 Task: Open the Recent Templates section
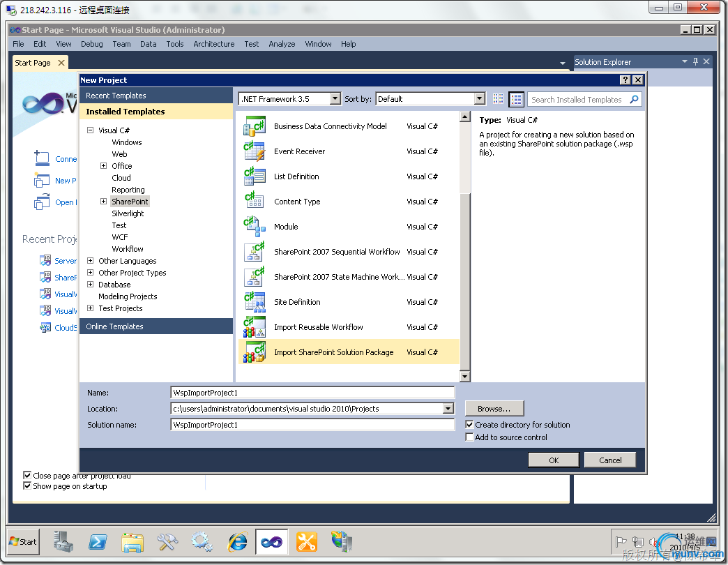[x=156, y=96]
